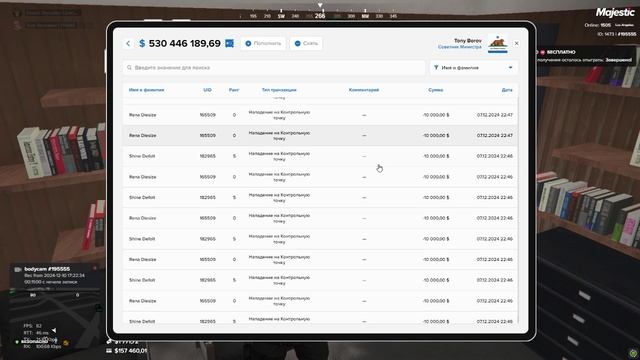
Task: Go back with the left arrow icon
Action: pyautogui.click(x=128, y=43)
